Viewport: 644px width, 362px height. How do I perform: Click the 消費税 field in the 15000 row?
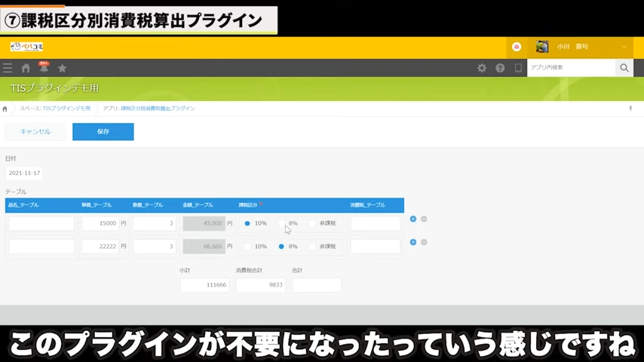tap(376, 223)
